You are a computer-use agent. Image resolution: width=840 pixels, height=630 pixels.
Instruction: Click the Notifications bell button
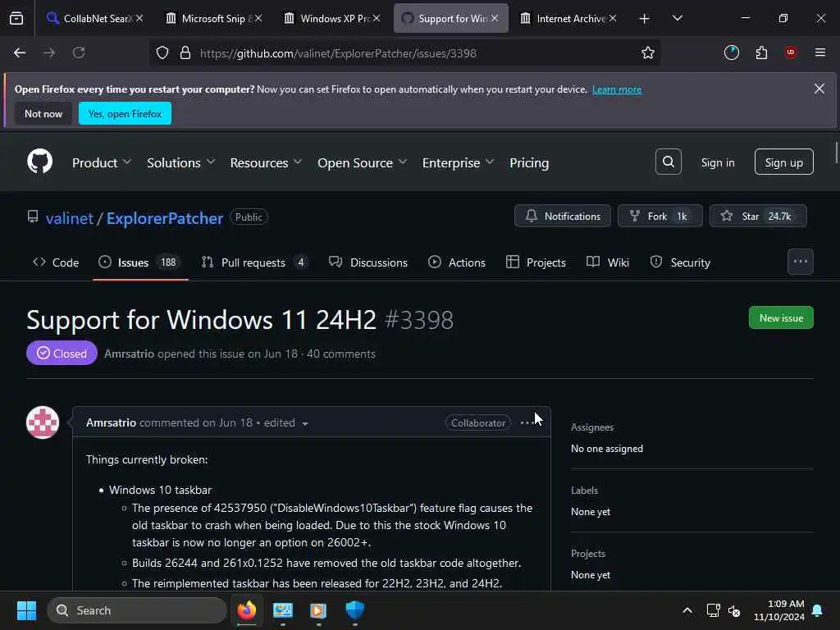tap(563, 216)
